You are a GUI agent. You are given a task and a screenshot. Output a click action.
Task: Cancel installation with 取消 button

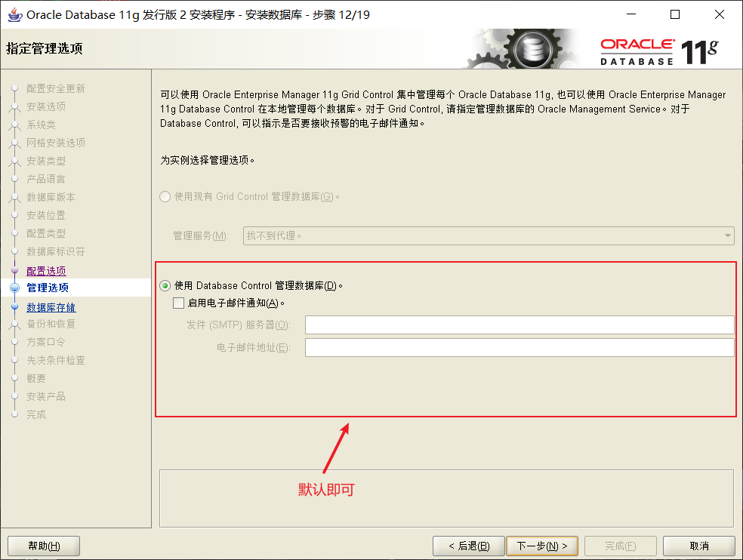699,546
